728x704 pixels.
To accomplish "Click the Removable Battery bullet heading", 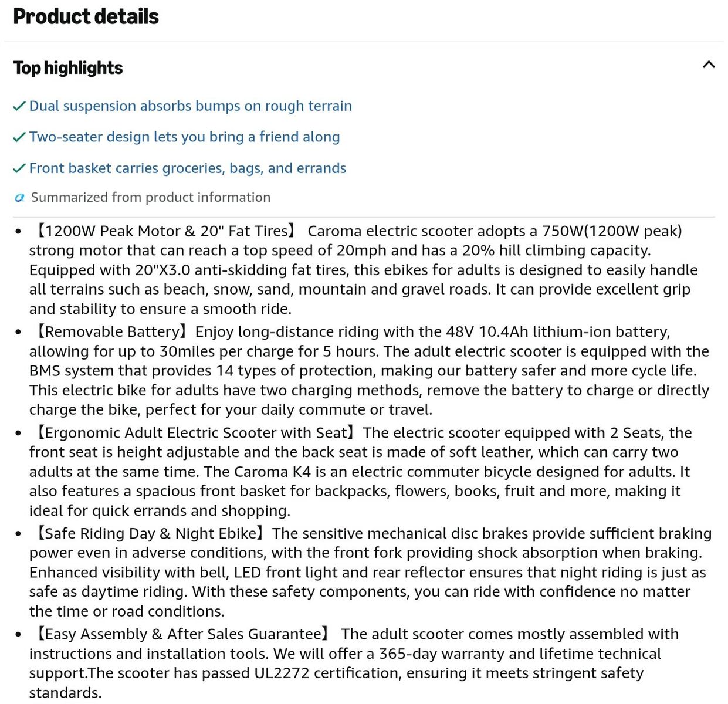I will (x=110, y=332).
